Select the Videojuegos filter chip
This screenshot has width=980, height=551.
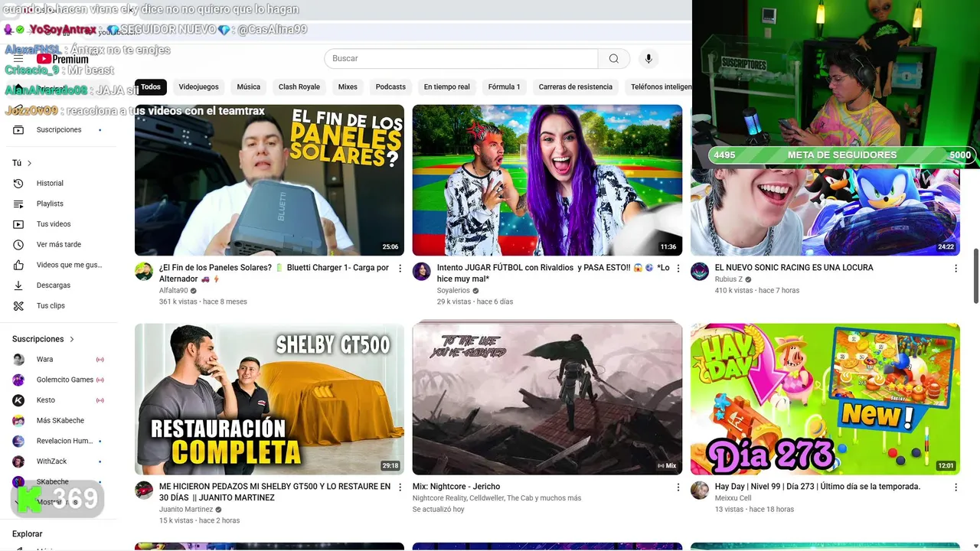pyautogui.click(x=199, y=87)
